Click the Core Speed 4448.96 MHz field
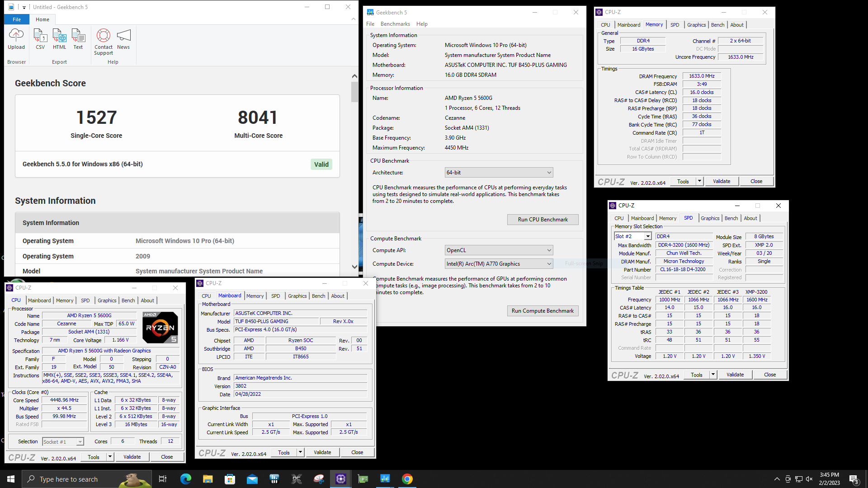The image size is (868, 488). click(64, 400)
